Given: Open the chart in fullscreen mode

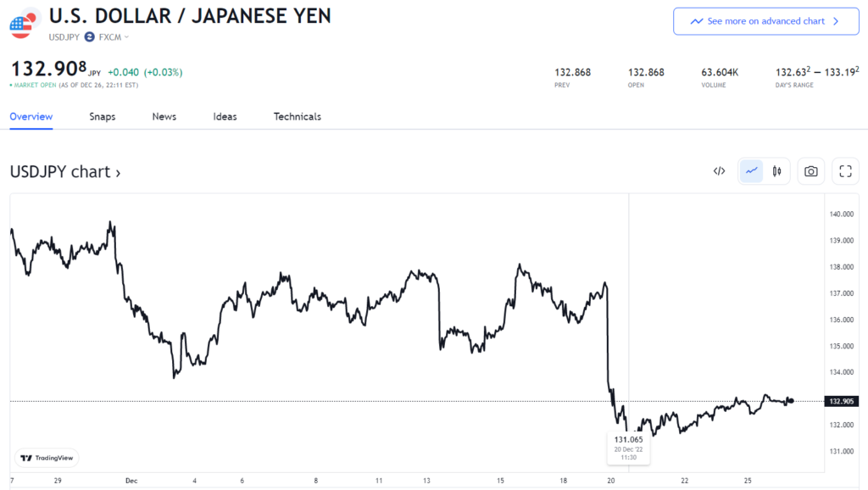Looking at the screenshot, I should pos(845,171).
